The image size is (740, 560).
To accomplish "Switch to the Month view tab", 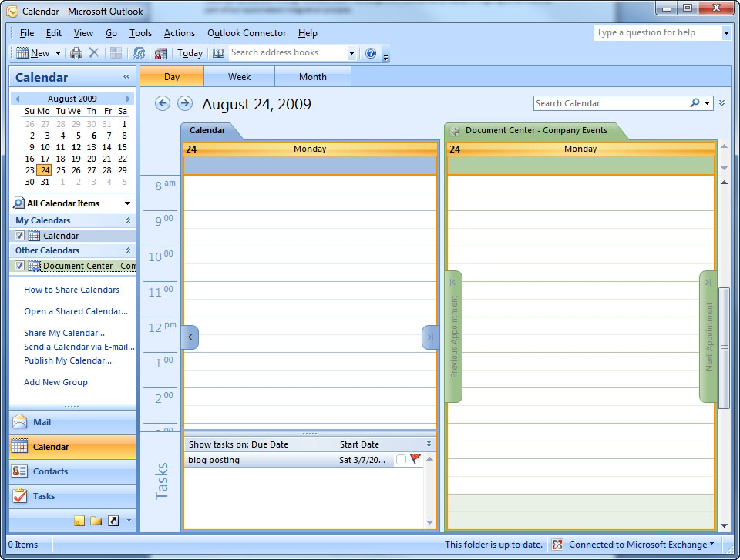I will (312, 77).
